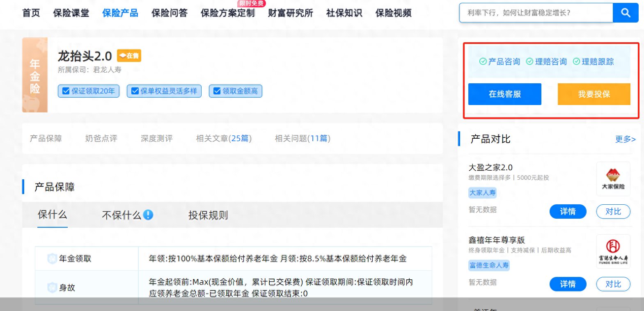Switch to the 产品保障 section tab

point(46,139)
